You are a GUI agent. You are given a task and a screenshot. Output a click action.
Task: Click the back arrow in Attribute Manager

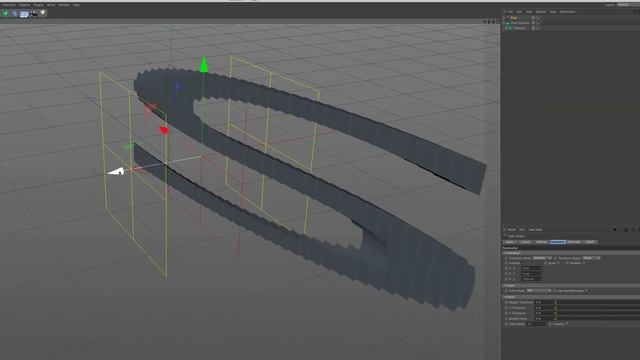615,230
